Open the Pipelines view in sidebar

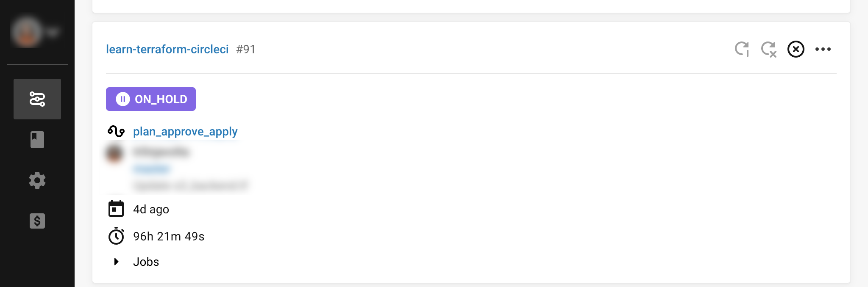37,99
